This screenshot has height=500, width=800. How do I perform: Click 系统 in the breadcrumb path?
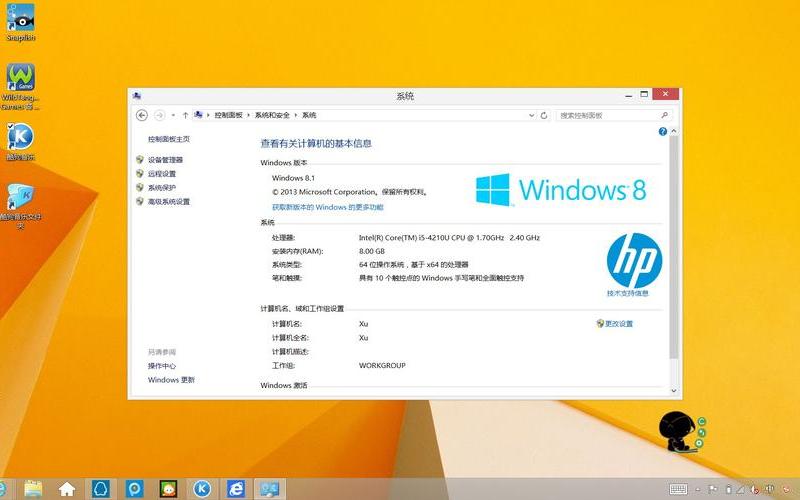pyautogui.click(x=309, y=115)
